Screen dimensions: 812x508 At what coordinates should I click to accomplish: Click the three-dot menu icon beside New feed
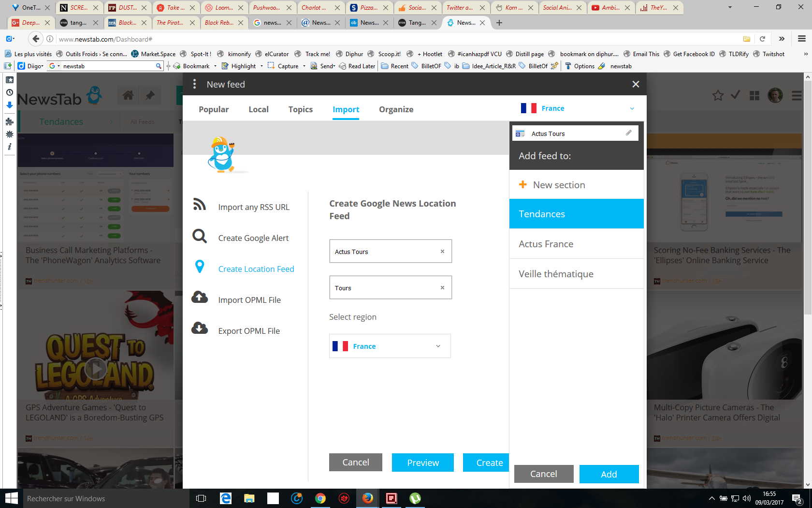(194, 84)
